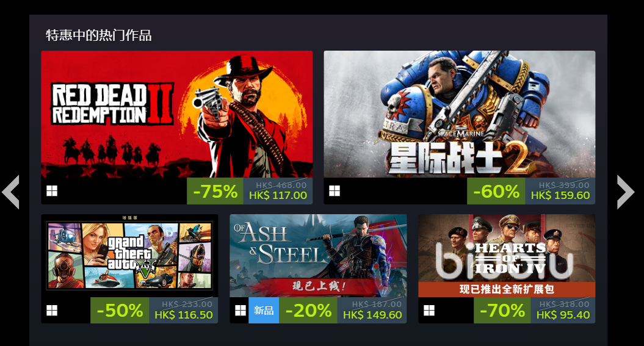Click Windows icon under Space Marine 2
644x346 pixels.
[335, 191]
